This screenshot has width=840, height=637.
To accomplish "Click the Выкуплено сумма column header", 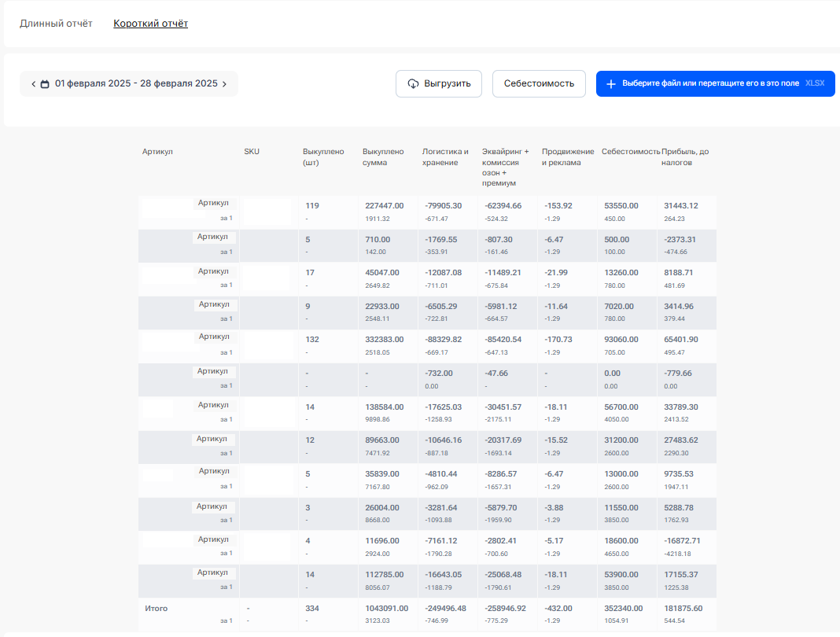I will tap(383, 157).
